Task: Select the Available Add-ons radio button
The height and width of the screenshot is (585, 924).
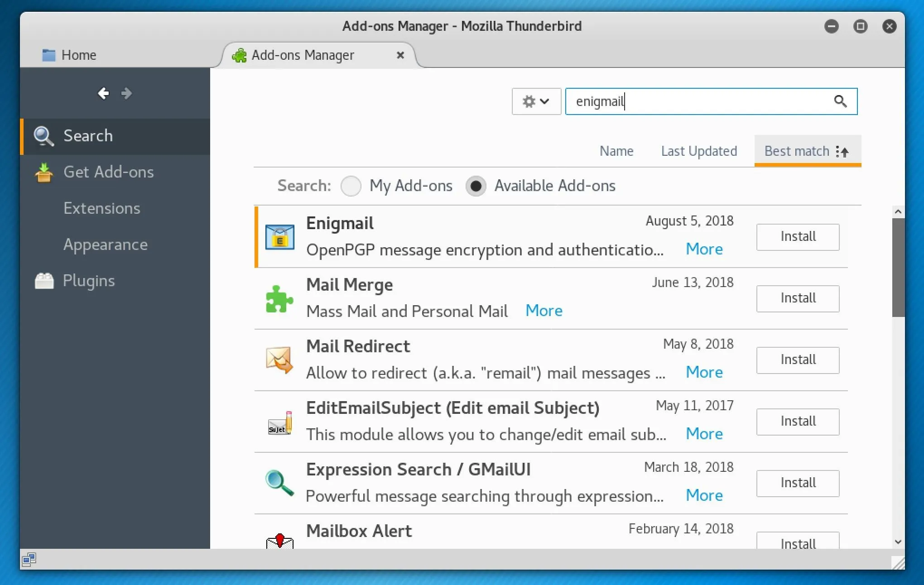Action: coord(476,186)
